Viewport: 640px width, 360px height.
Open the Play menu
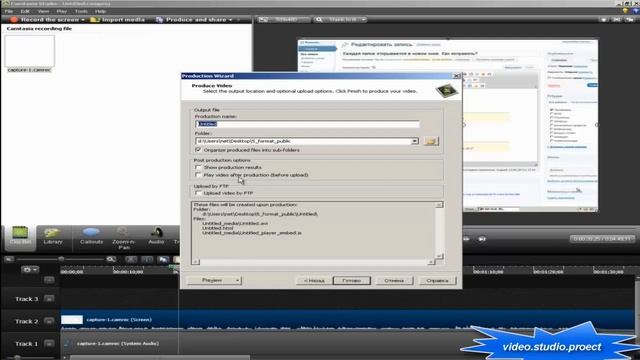(61, 11)
